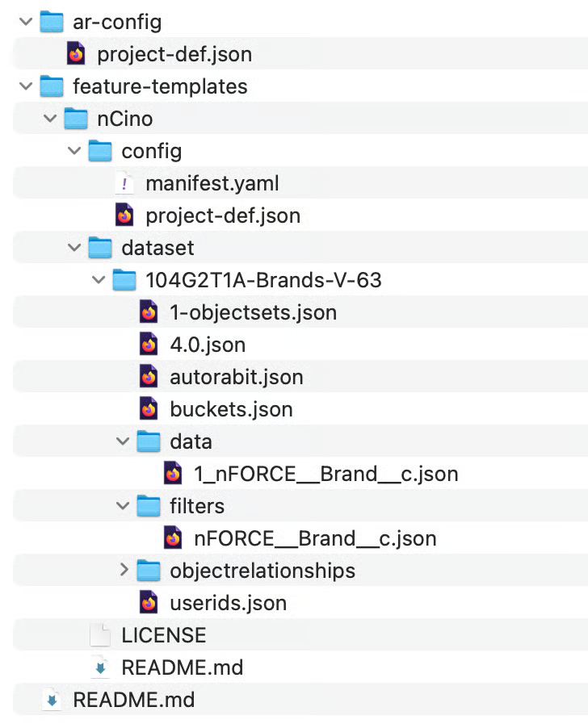This screenshot has height=728, width=588.
Task: Click the root README.md markdown icon
Action: (x=52, y=700)
